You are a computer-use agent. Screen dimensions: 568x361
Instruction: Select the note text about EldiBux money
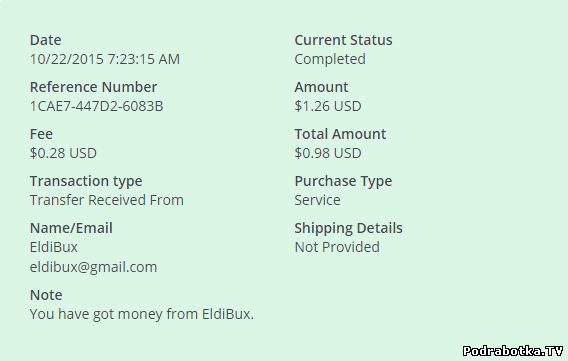[142, 314]
